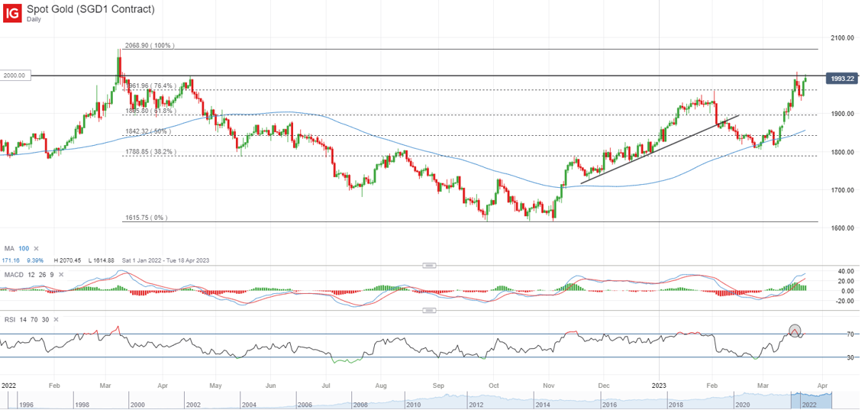This screenshot has height=410, width=868.
Task: Click the highlighted range in the bottom navigator
Action: pos(812,400)
